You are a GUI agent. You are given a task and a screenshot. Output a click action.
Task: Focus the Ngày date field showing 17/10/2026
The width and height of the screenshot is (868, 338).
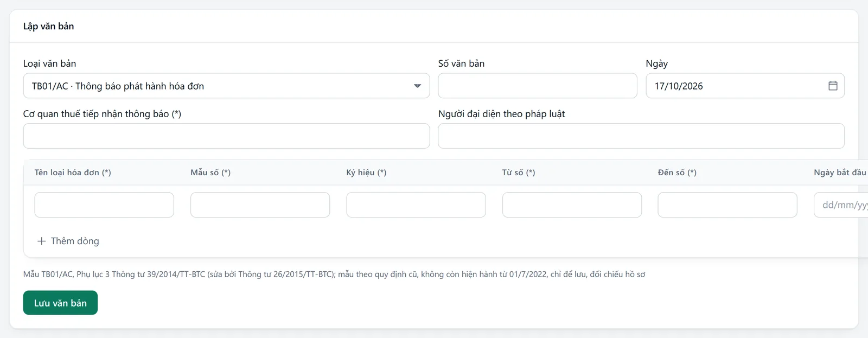tap(745, 86)
